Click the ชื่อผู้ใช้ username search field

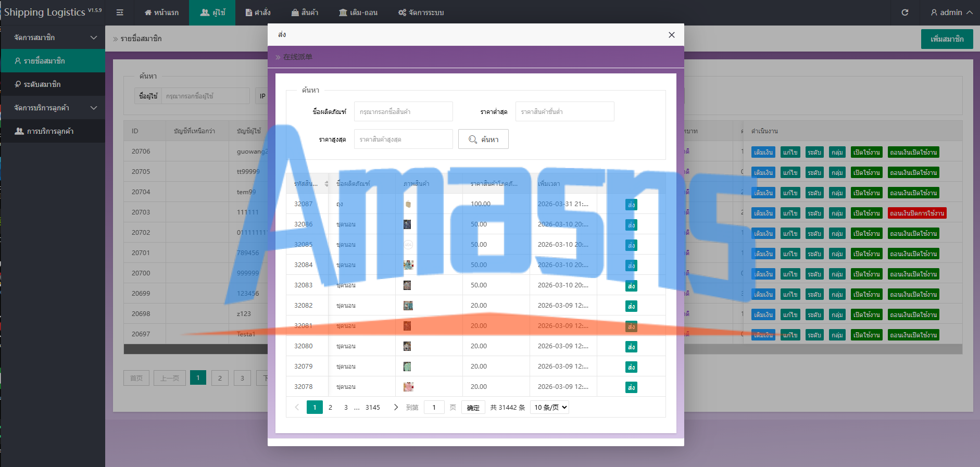pyautogui.click(x=206, y=96)
